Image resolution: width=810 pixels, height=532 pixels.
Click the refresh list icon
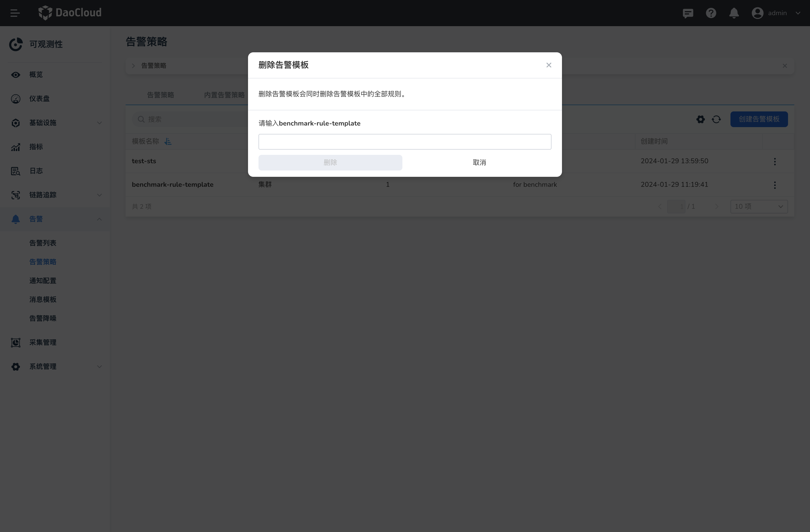point(716,119)
